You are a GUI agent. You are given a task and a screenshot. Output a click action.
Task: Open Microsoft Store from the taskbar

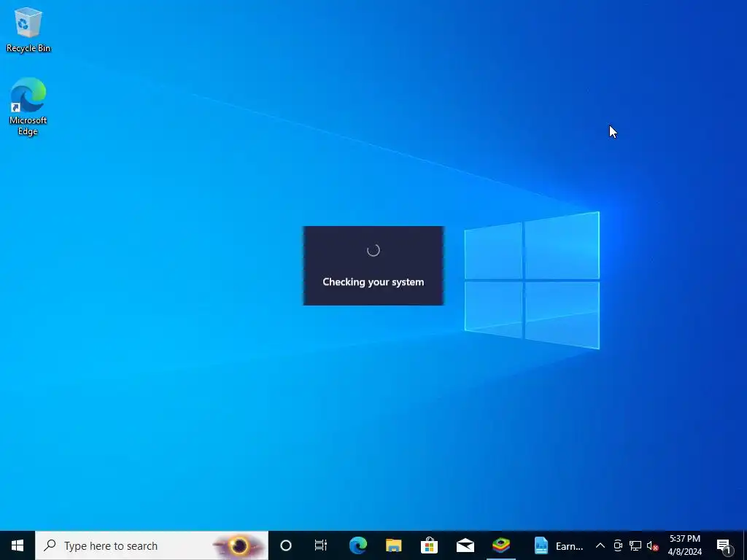pos(429,545)
